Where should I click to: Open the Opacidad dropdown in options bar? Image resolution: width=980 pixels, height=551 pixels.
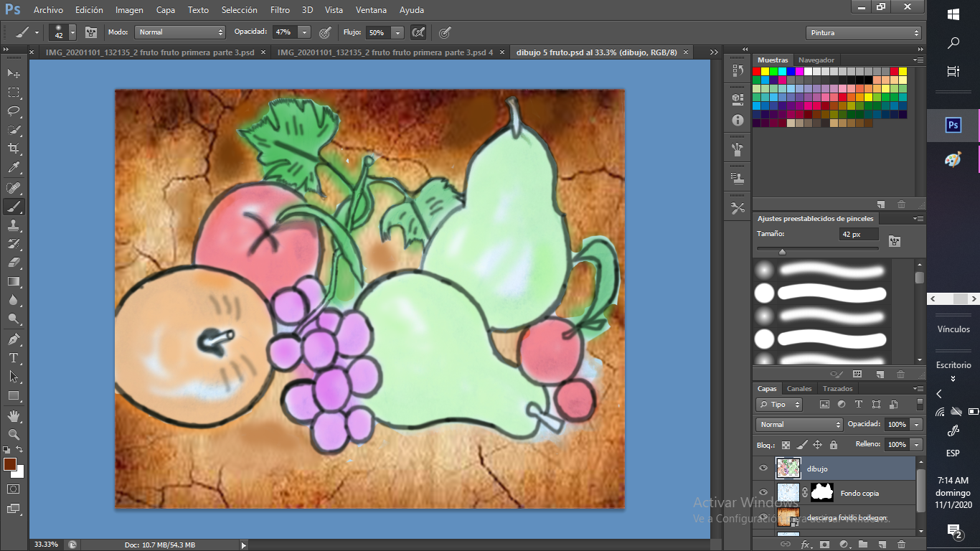[x=304, y=32]
